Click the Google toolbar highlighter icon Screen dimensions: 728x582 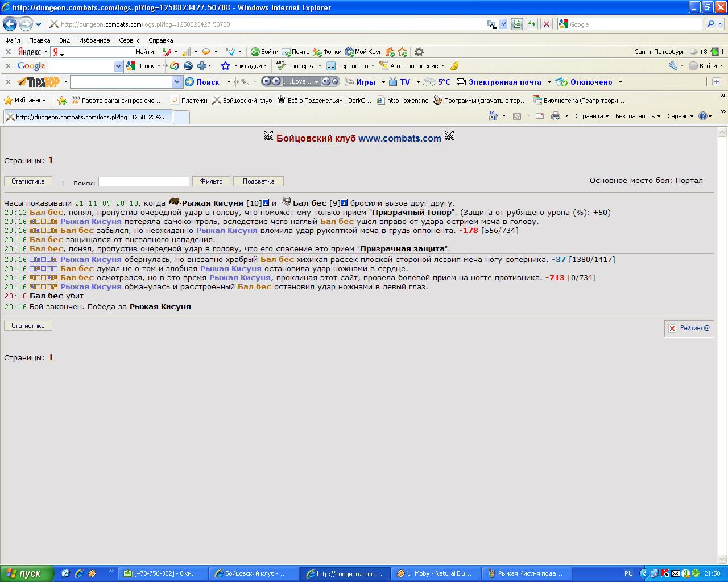(x=454, y=66)
